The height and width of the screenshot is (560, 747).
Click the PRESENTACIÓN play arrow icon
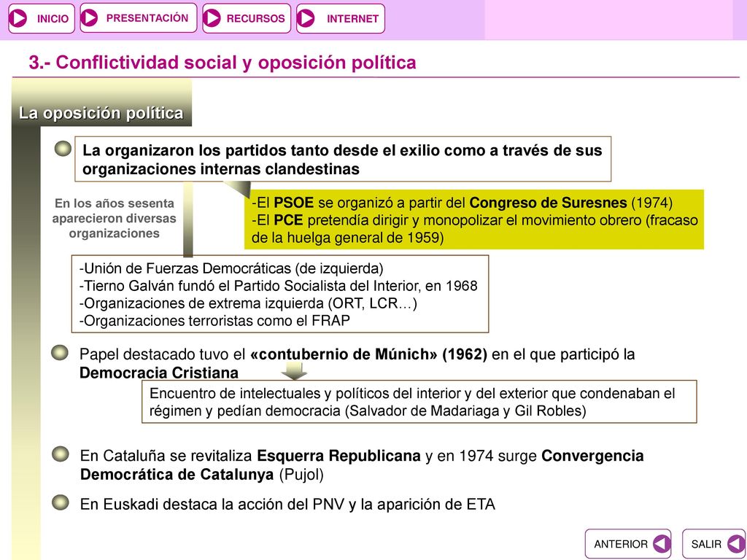89,17
